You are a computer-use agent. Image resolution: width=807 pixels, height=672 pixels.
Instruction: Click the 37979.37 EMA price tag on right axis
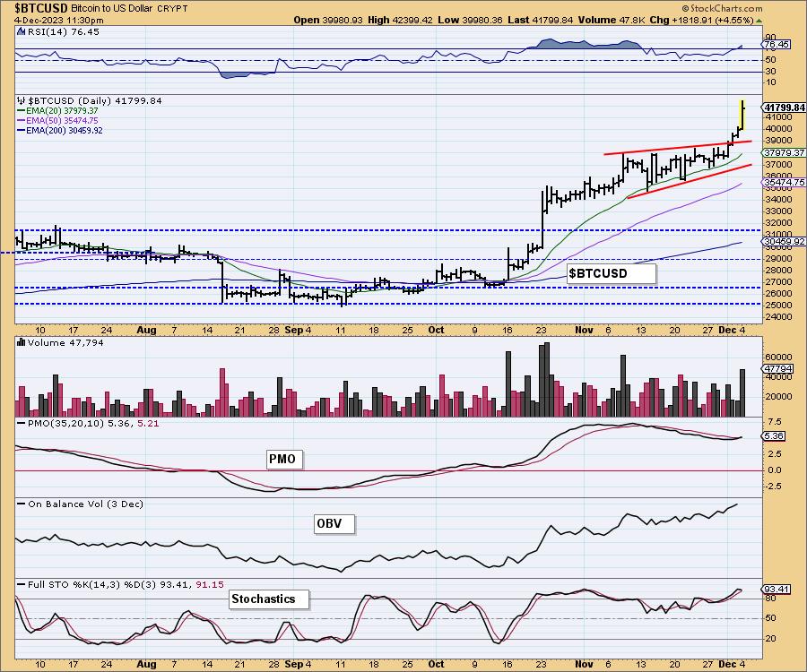[x=785, y=152]
